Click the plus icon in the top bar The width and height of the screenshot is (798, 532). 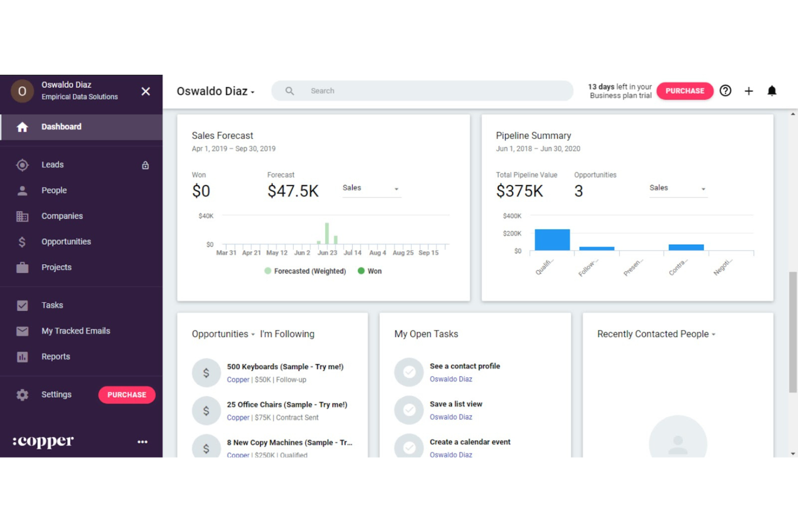(749, 91)
